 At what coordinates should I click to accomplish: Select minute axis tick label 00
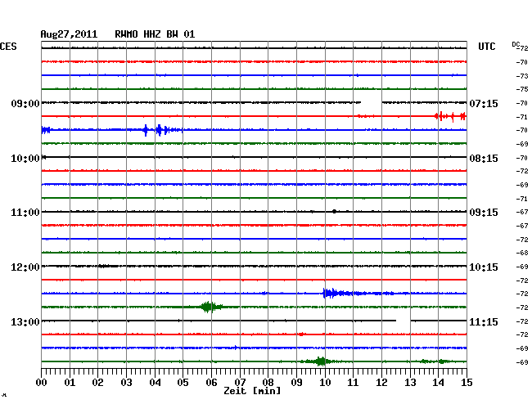[x=42, y=382]
